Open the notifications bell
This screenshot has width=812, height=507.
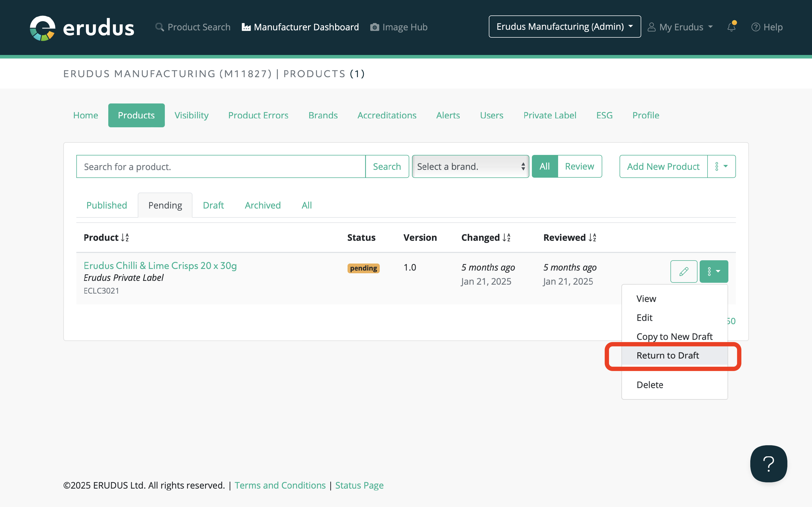pyautogui.click(x=731, y=27)
